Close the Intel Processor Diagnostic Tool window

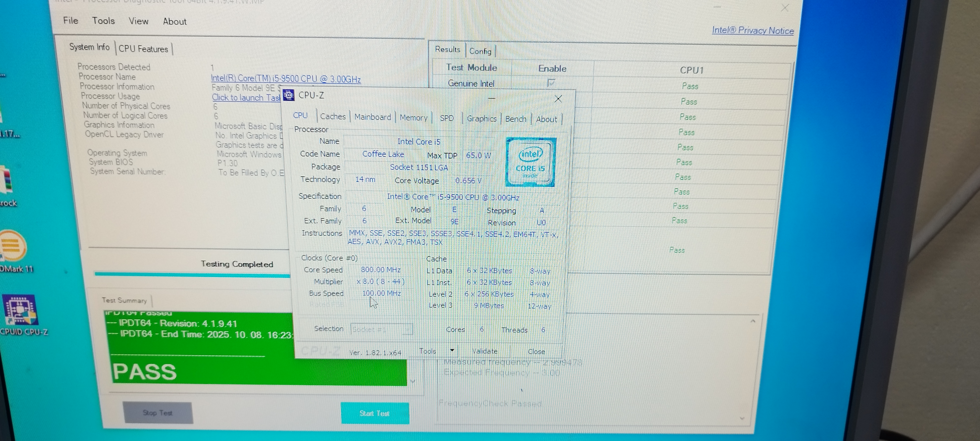pos(785,8)
